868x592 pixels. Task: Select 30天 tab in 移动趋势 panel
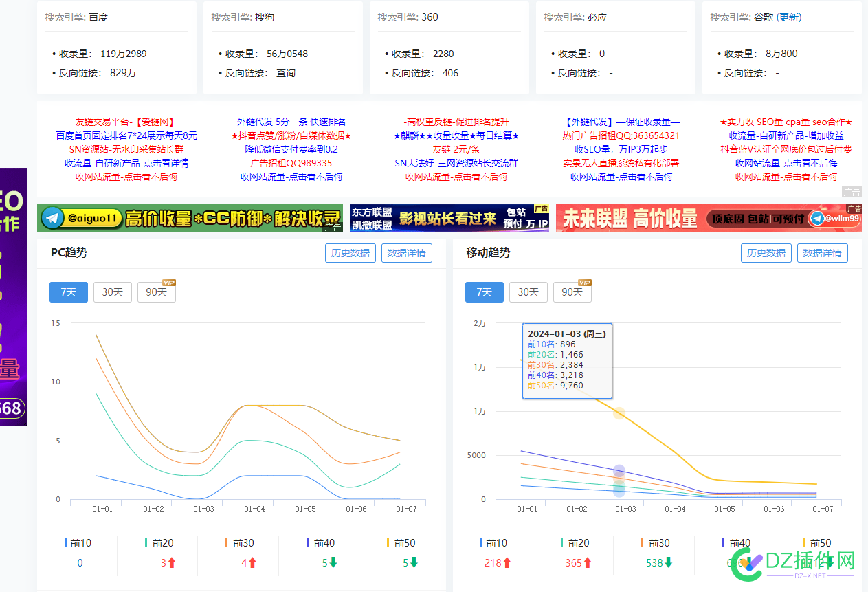(x=528, y=292)
